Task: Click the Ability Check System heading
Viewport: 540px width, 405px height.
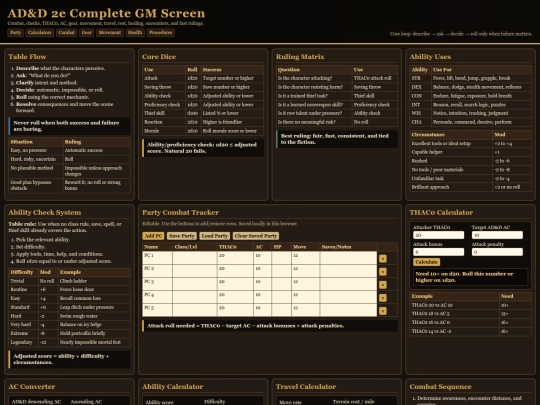Action: tap(45, 212)
